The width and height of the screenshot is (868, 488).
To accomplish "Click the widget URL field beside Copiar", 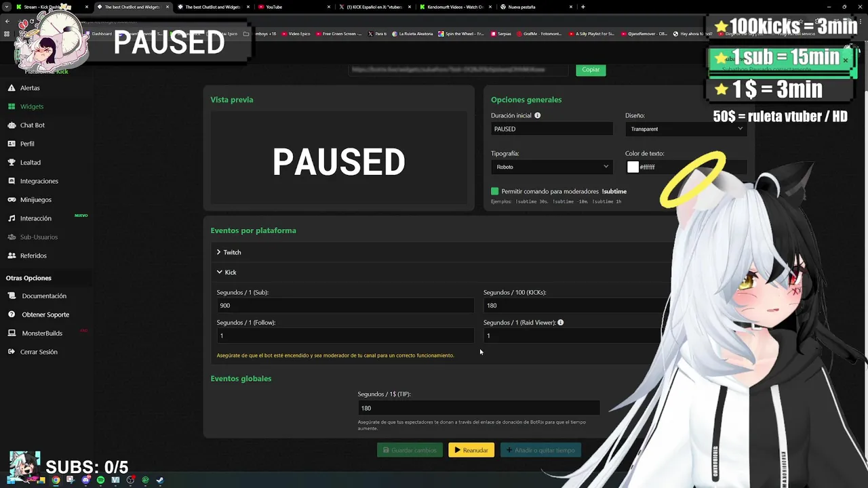I will 460,69.
